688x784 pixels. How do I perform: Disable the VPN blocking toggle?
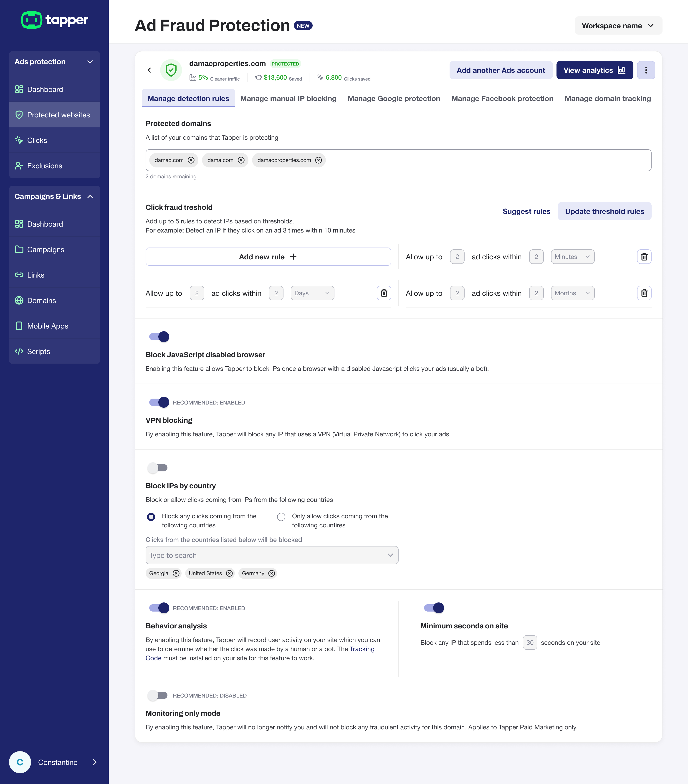tap(159, 402)
